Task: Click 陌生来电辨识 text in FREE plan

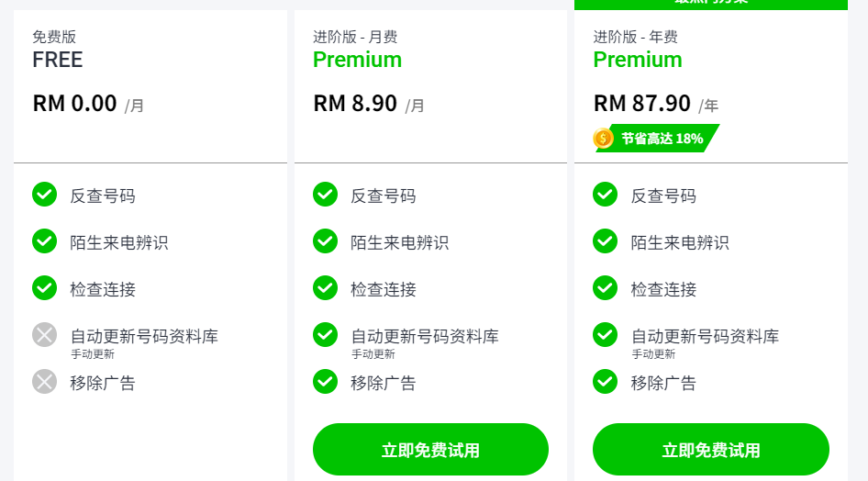Action: [119, 242]
